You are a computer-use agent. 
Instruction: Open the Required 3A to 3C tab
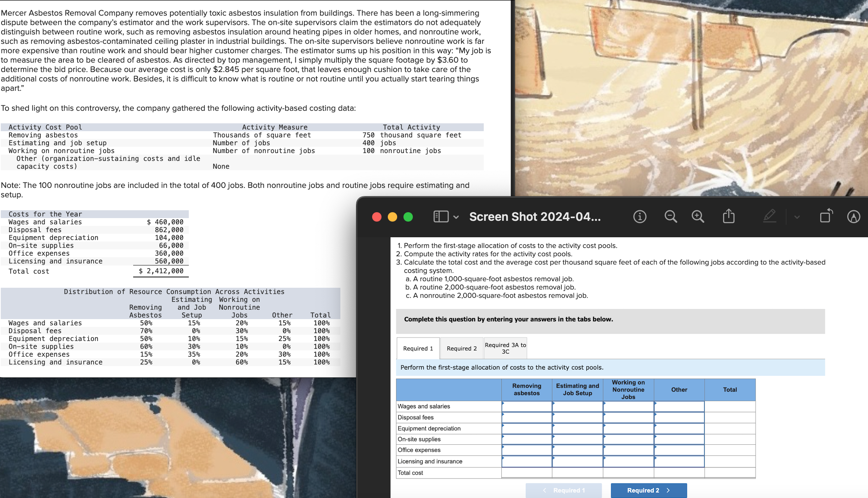coord(505,348)
